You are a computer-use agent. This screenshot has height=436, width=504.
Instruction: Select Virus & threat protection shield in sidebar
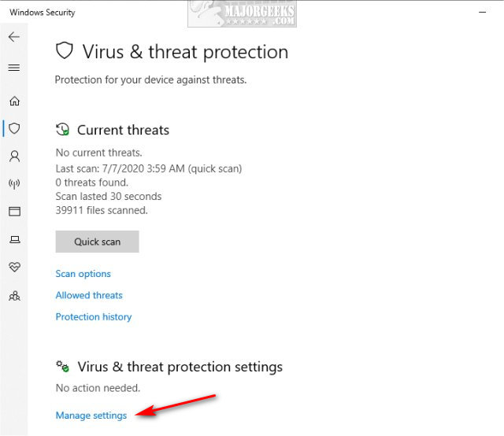click(x=14, y=128)
